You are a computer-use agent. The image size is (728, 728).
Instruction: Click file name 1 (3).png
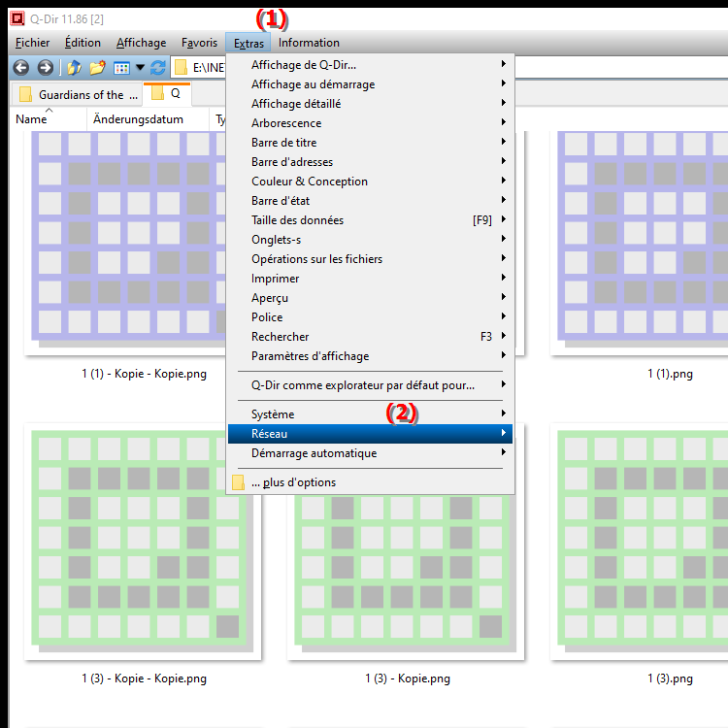point(670,678)
